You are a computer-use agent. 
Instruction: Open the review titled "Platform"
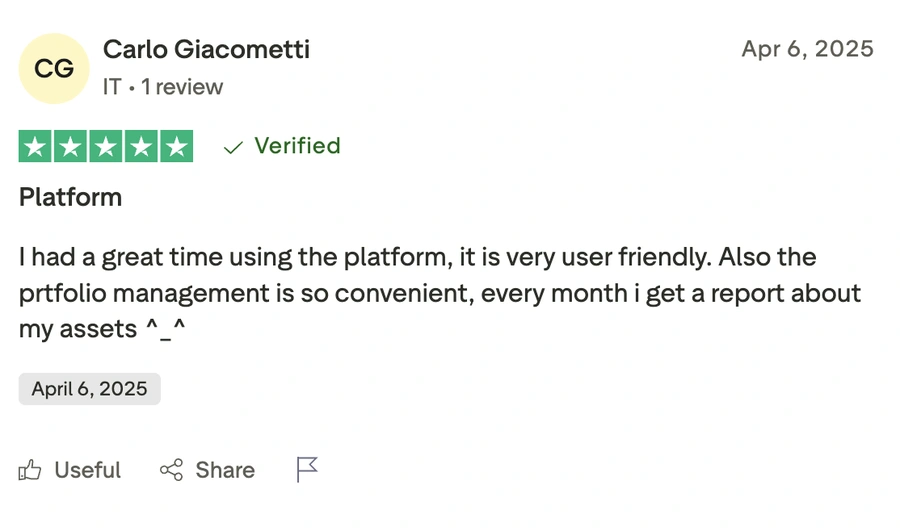[x=70, y=197]
